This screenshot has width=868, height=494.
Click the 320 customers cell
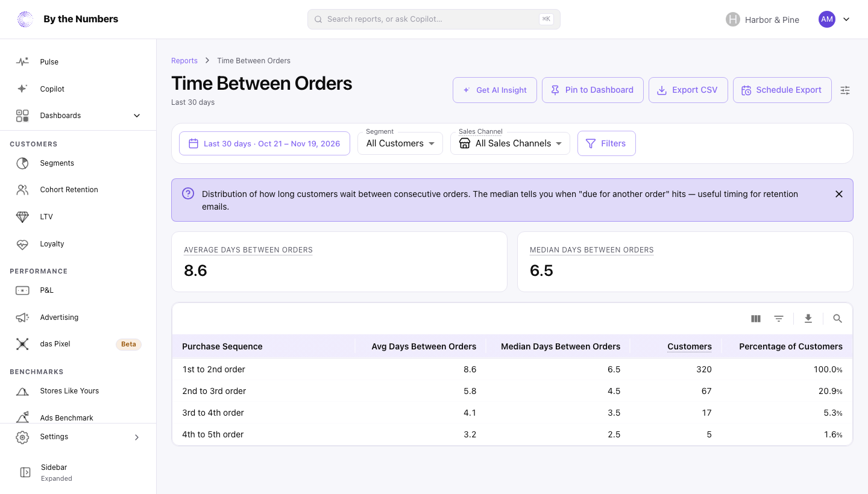pyautogui.click(x=704, y=369)
